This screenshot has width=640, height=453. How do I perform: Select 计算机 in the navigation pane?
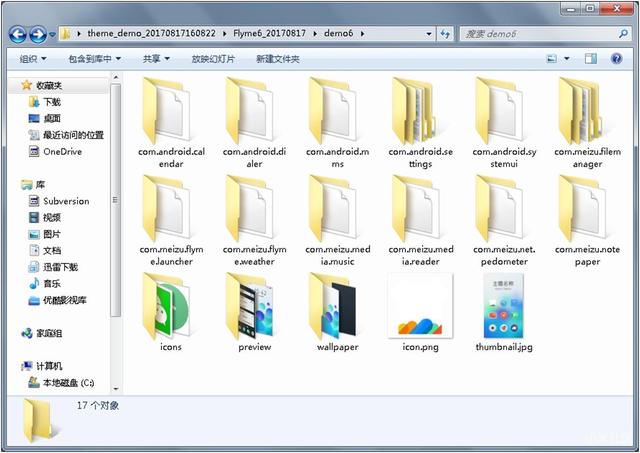click(x=49, y=366)
